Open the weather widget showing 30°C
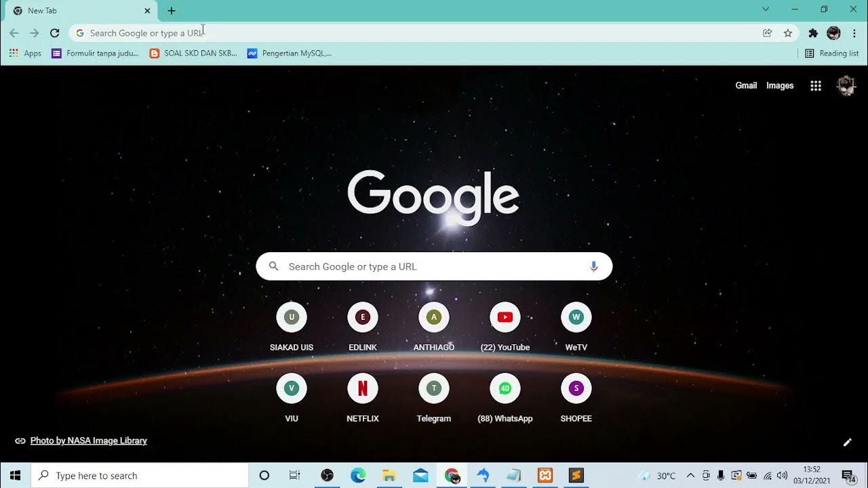Viewport: 868px width, 488px height. click(x=656, y=475)
